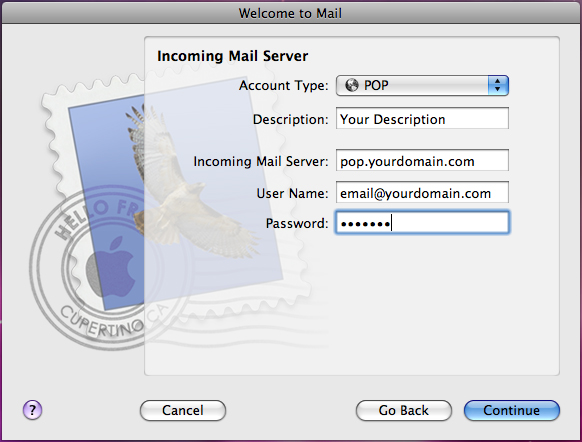
Task: Click the Welcome to Mail title bar
Action: coord(290,13)
